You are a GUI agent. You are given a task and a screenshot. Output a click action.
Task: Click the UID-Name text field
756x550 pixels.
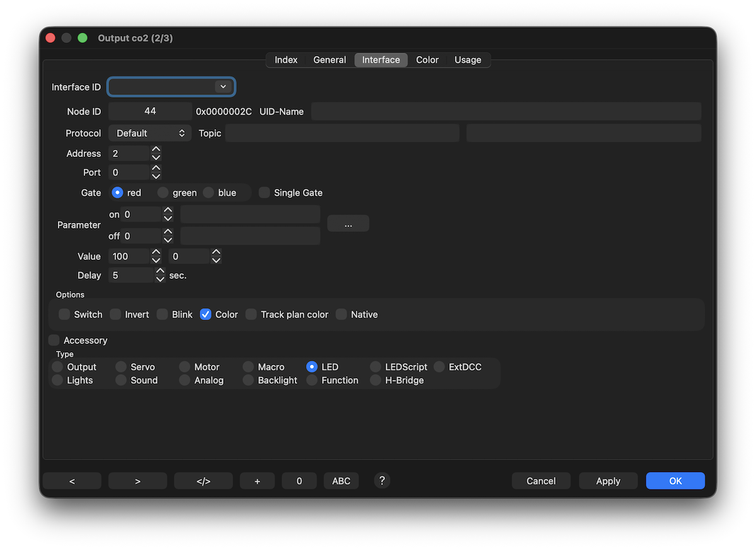(x=506, y=112)
